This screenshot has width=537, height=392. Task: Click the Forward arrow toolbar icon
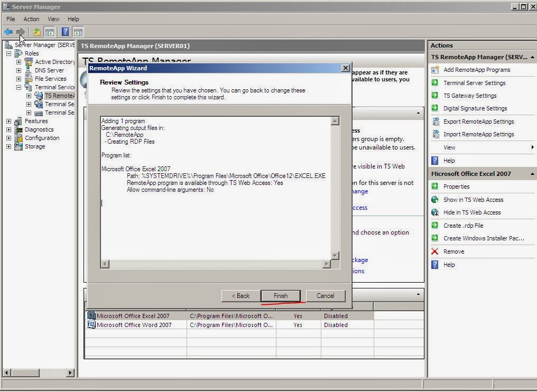(x=21, y=32)
